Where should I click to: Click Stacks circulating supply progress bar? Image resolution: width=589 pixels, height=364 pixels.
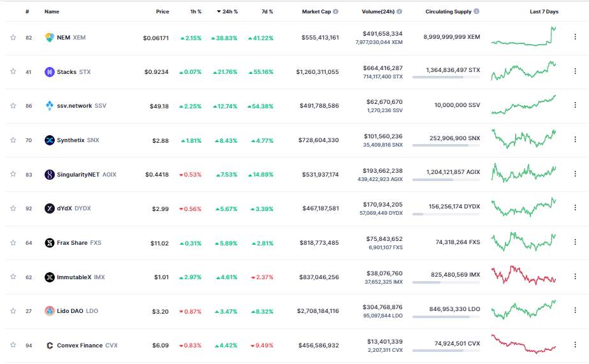tap(446, 77)
